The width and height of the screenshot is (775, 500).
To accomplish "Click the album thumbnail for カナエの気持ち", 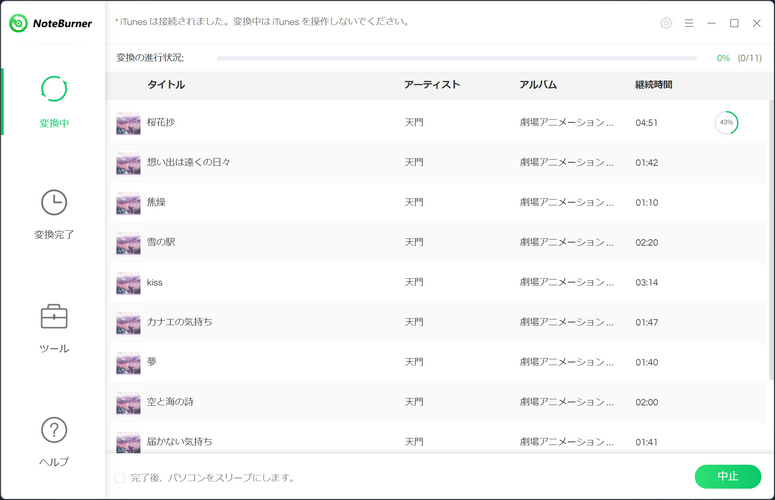I will point(129,323).
